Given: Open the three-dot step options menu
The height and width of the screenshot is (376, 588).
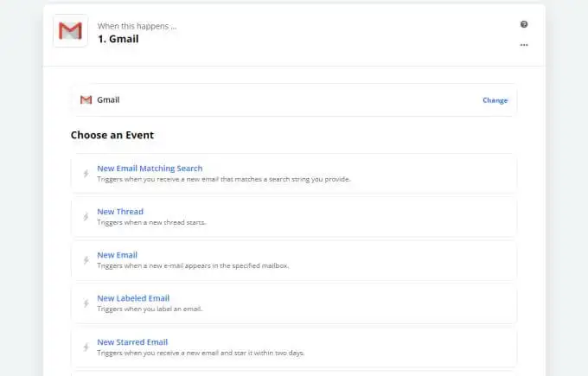Looking at the screenshot, I should [524, 45].
